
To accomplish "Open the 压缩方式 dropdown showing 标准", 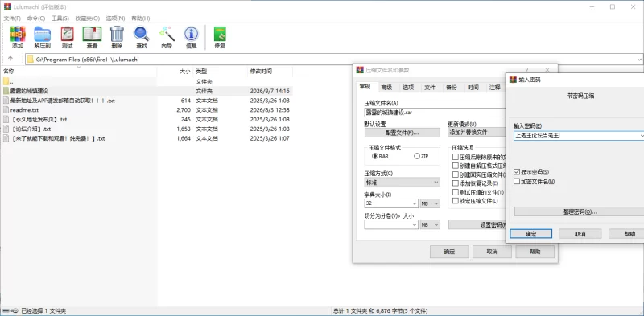I will [402, 183].
